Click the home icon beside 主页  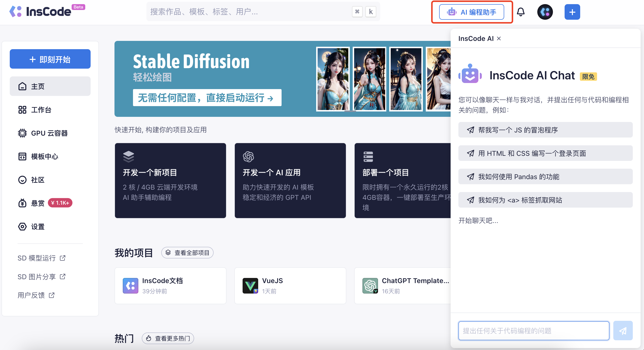(22, 86)
